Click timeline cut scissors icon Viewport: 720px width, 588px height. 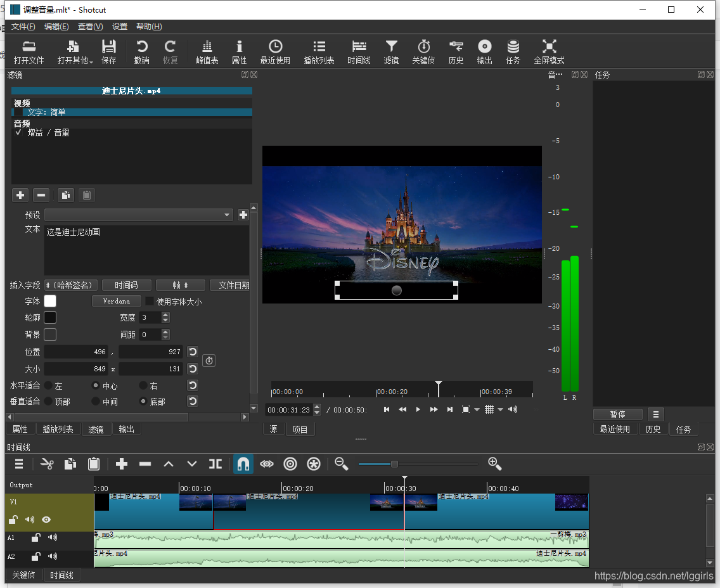(47, 464)
